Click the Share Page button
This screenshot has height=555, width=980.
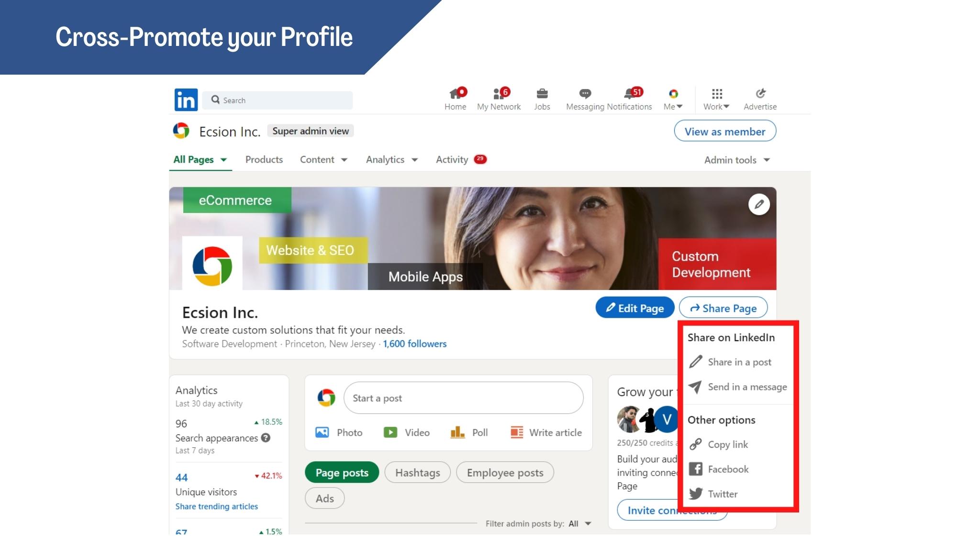click(723, 308)
